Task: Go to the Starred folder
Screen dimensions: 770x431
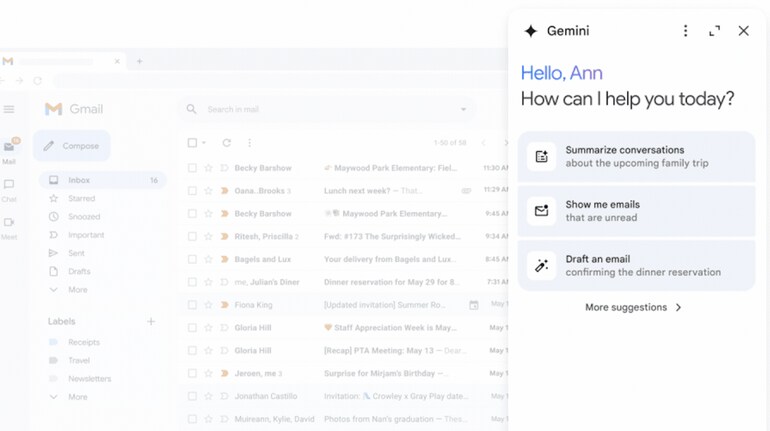Action: pyautogui.click(x=82, y=199)
